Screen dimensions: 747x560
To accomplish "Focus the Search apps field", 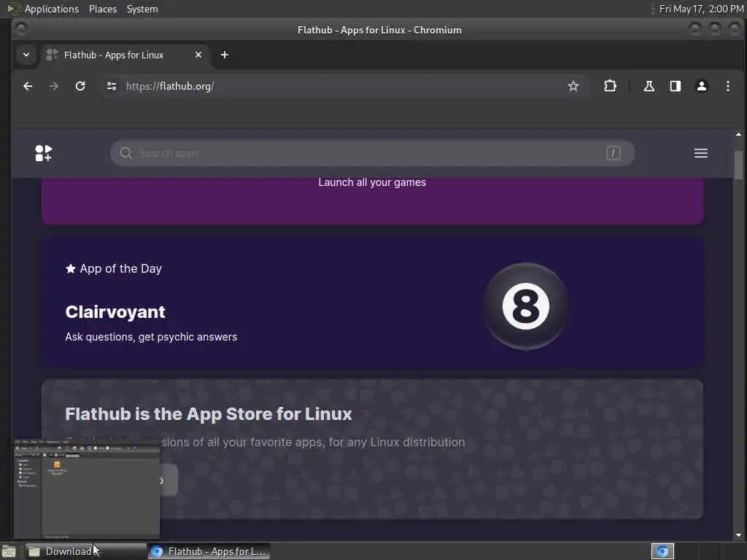I will [x=372, y=153].
